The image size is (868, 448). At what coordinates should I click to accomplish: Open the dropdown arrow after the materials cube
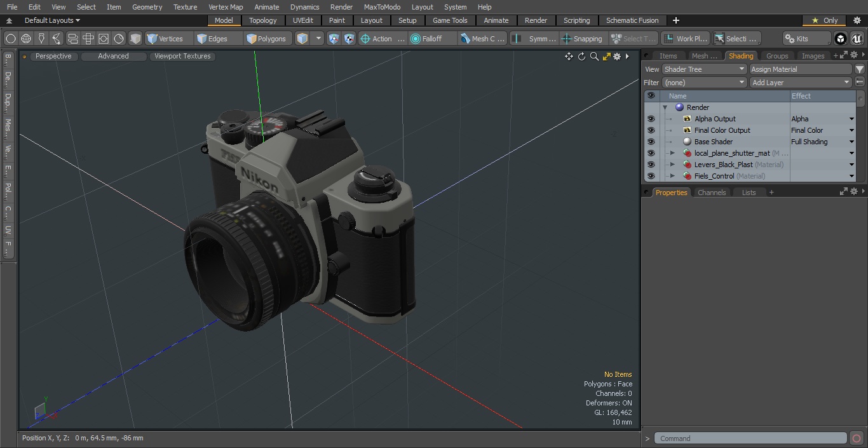tap(319, 39)
